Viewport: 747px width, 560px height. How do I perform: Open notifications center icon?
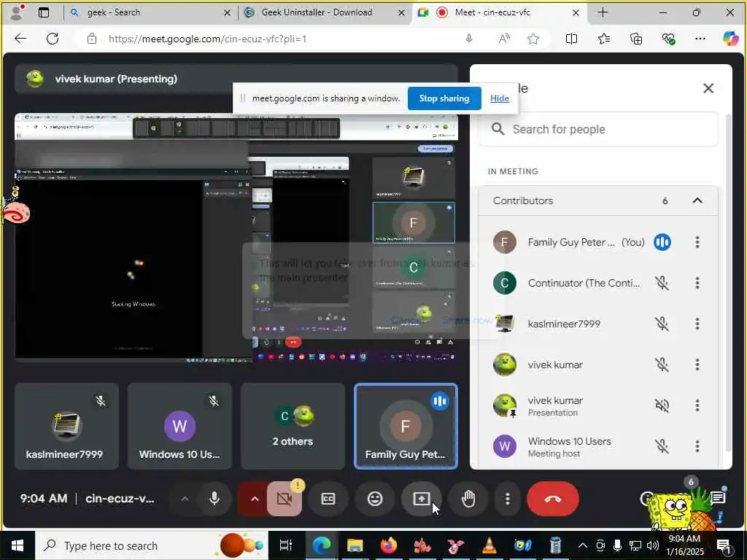723,545
